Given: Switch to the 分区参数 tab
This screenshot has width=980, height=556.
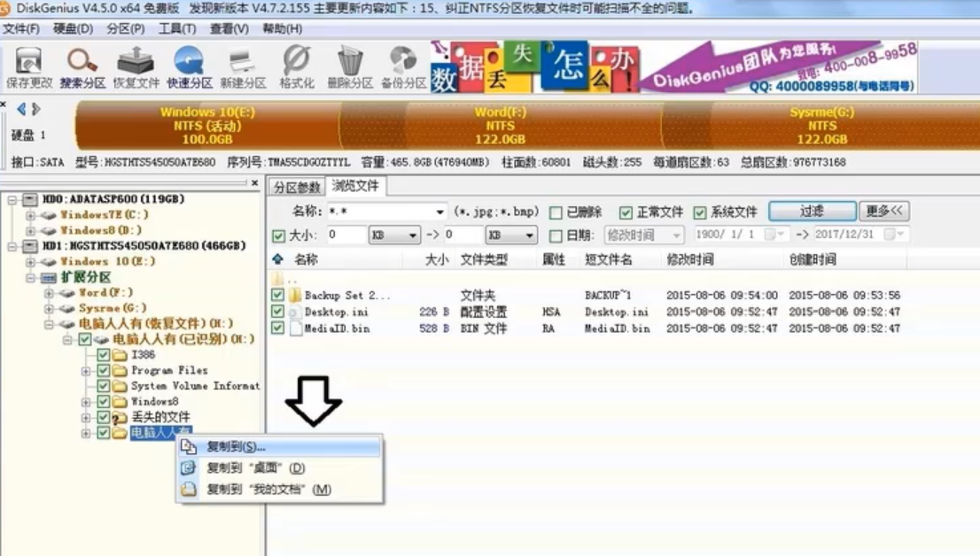Looking at the screenshot, I should (x=297, y=187).
